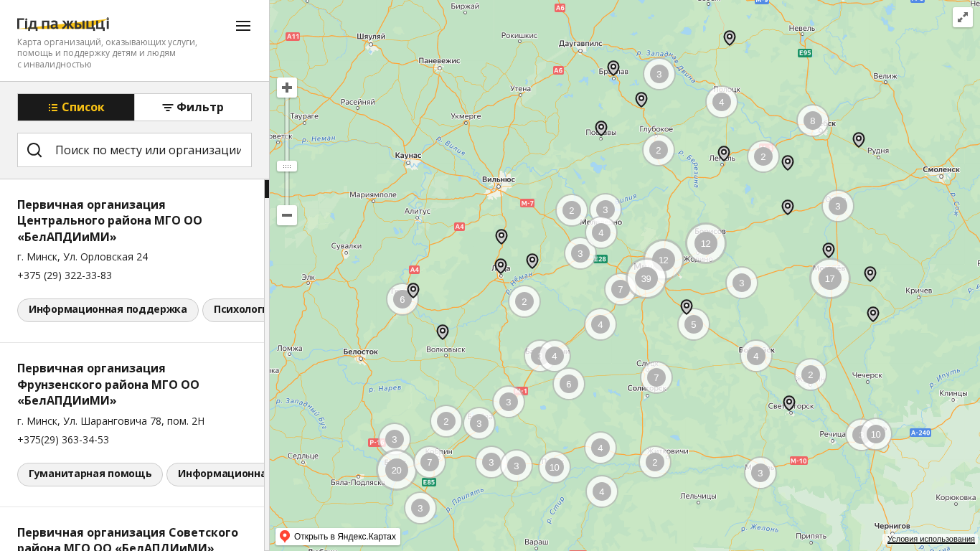Screen dimensions: 980x551
Task: Click the map zoom slider handle
Action: coord(287,166)
